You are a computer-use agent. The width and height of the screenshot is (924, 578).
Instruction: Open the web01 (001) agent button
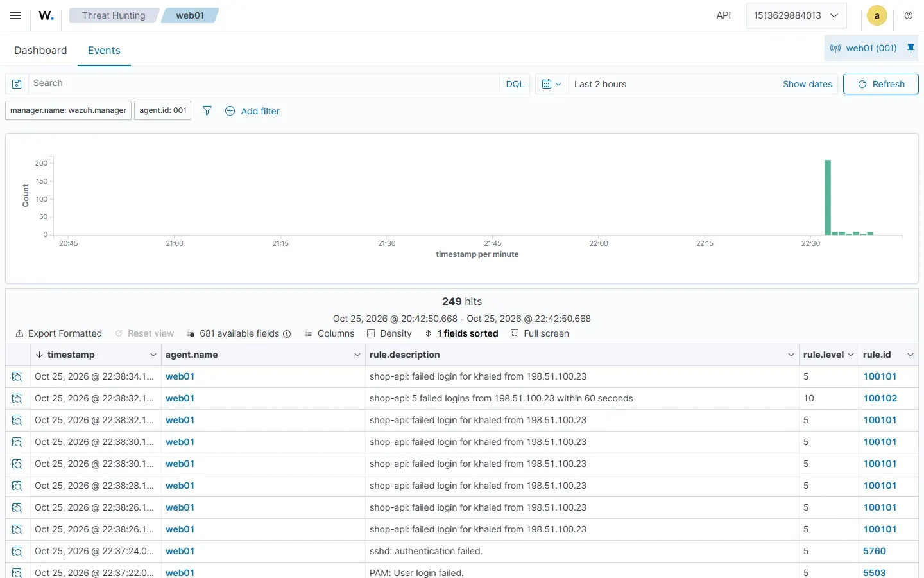(863, 48)
